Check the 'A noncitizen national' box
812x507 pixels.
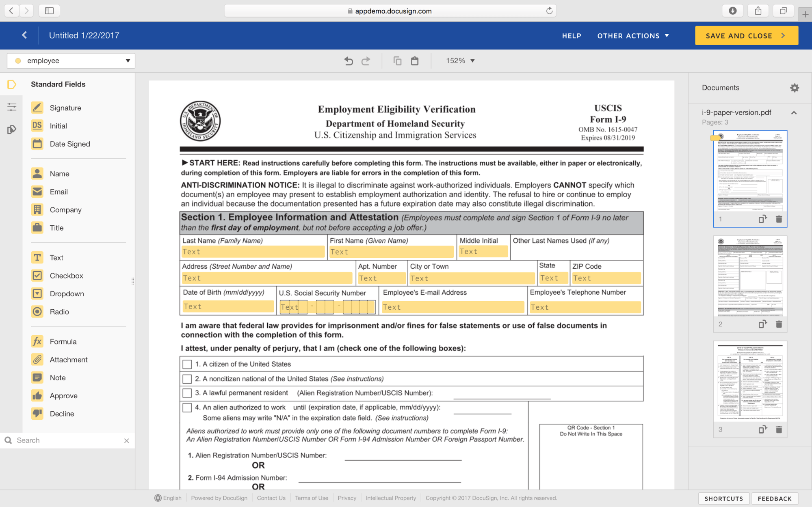tap(187, 378)
